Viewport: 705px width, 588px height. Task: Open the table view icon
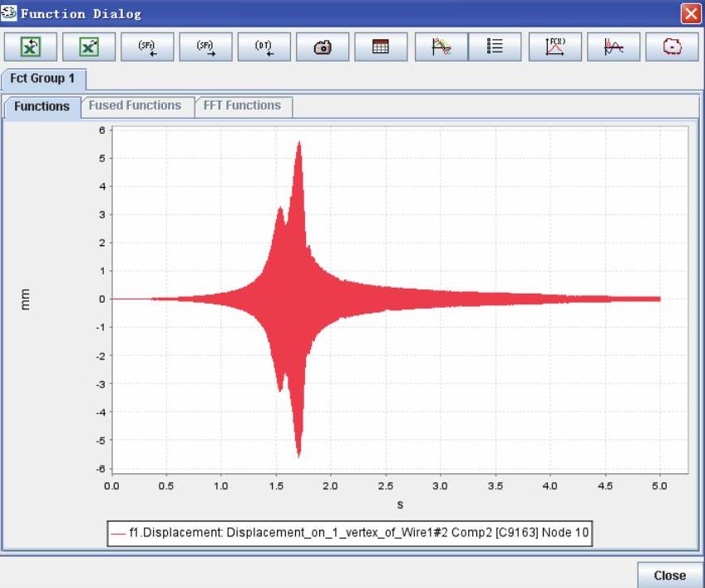tap(380, 47)
